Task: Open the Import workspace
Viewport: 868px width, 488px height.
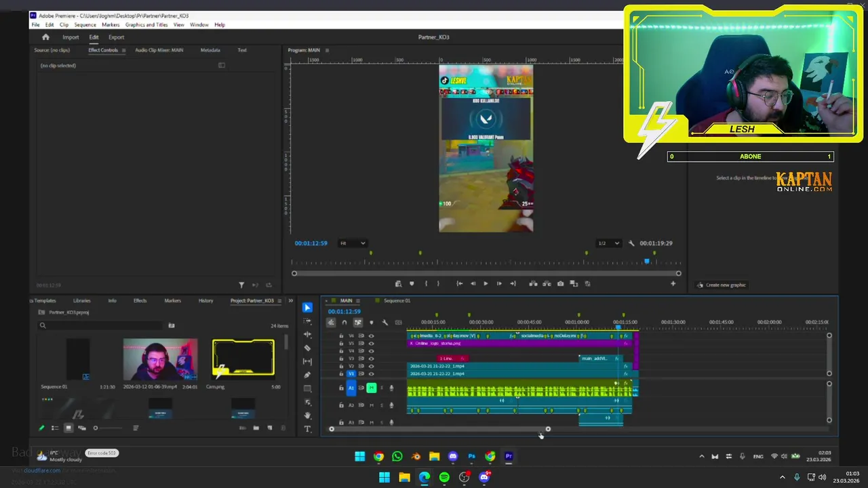Action: (x=71, y=37)
